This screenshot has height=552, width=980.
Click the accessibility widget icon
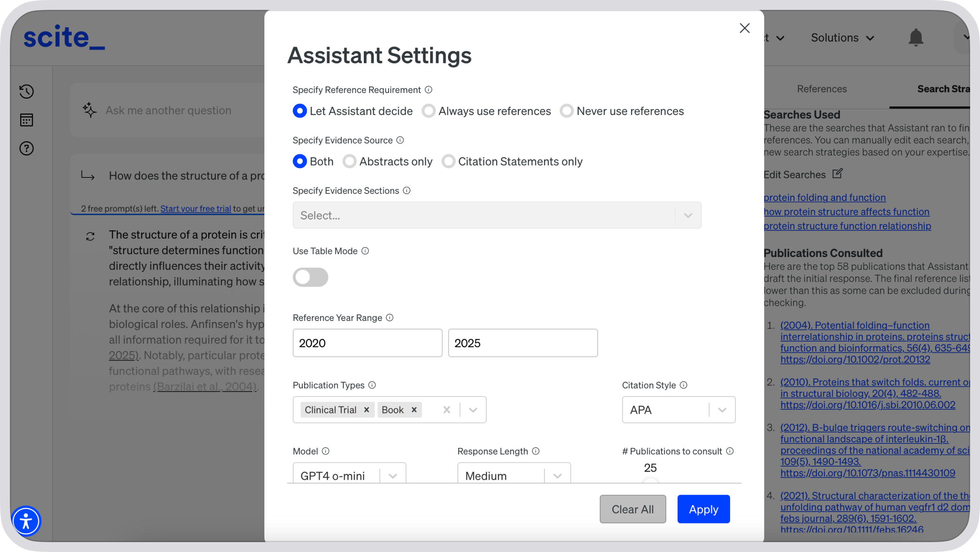point(26,521)
